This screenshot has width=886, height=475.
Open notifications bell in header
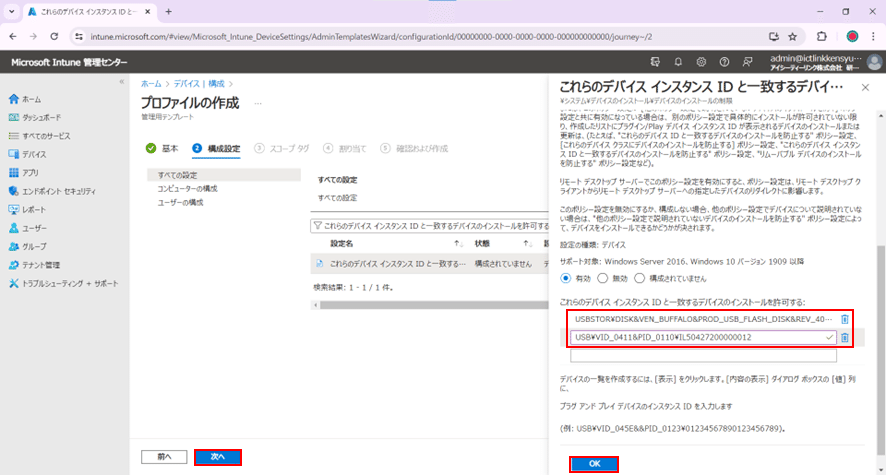(x=678, y=62)
